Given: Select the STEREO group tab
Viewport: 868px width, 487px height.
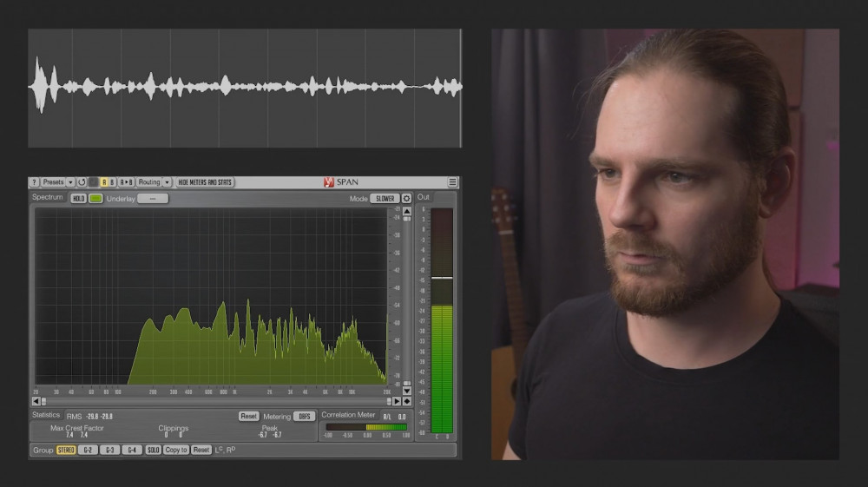Looking at the screenshot, I should point(66,450).
